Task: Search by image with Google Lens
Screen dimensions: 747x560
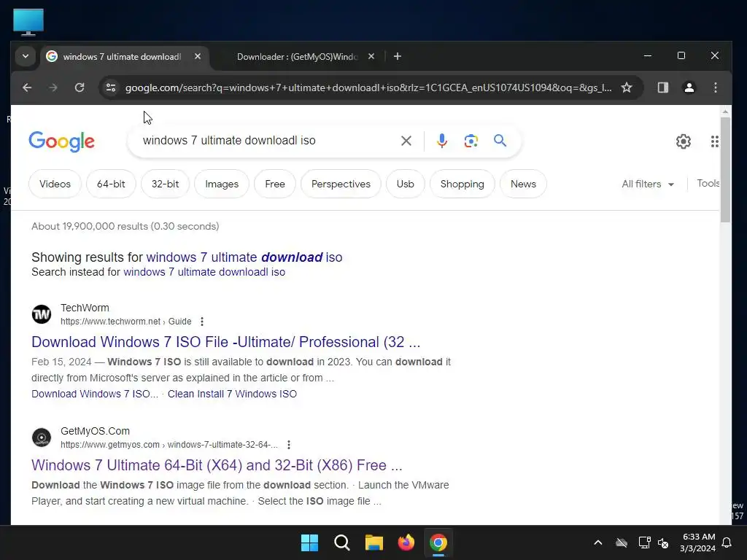Action: [471, 141]
